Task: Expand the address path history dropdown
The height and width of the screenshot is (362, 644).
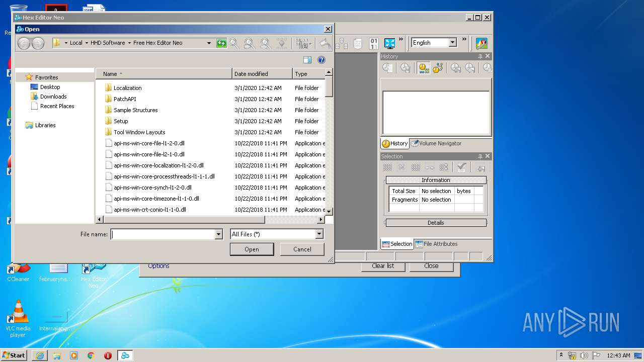Action: pos(209,43)
